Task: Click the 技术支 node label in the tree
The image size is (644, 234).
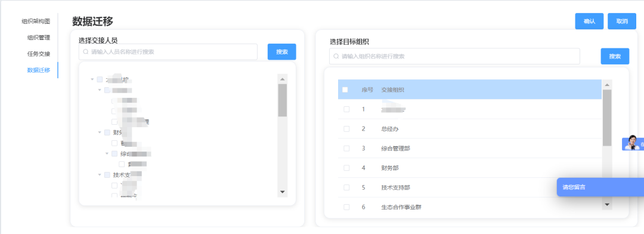Action: click(x=122, y=175)
